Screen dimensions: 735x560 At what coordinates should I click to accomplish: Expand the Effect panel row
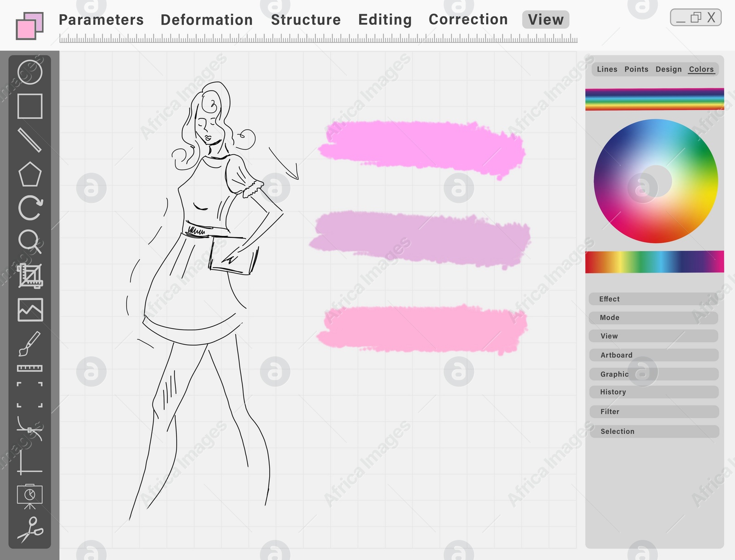click(653, 299)
